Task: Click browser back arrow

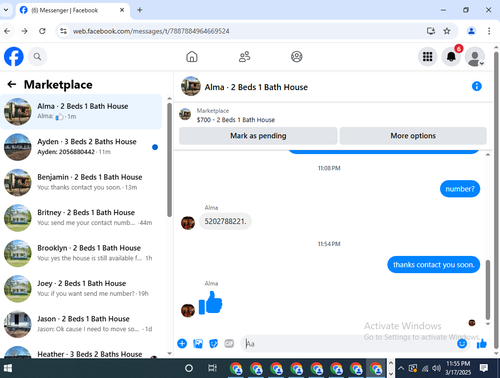Action: [7, 31]
